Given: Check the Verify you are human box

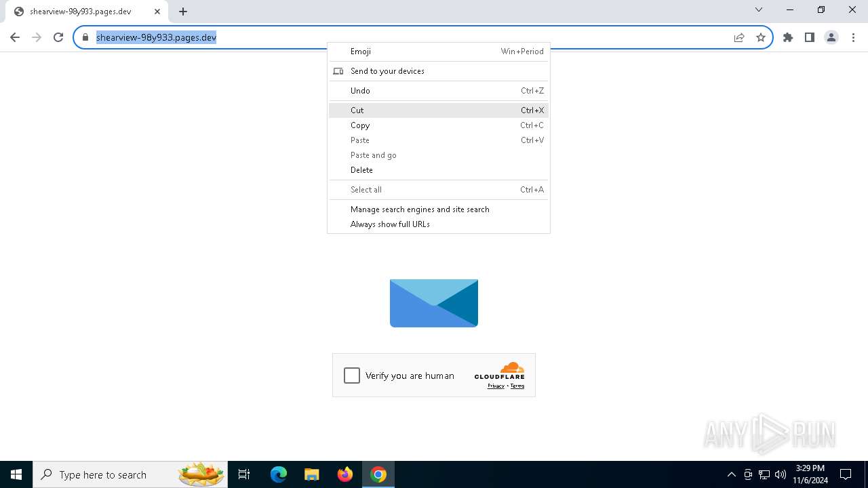Looking at the screenshot, I should coord(352,375).
